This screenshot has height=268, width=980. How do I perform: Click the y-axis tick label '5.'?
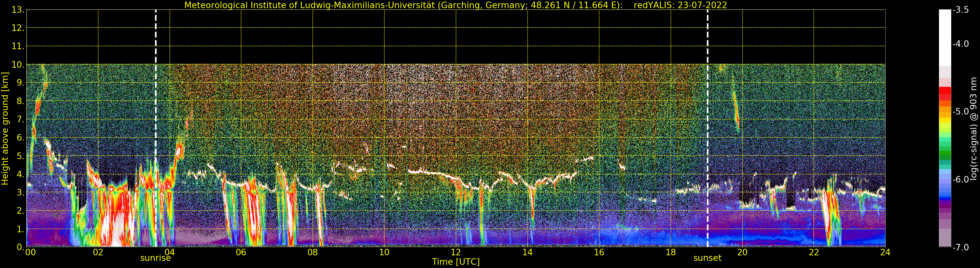[x=21, y=156]
